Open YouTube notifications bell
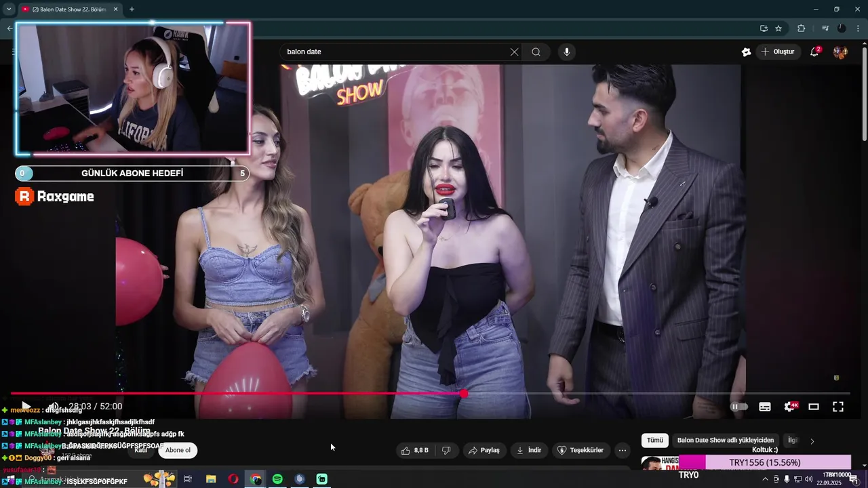Viewport: 868px width, 488px height. pyautogui.click(x=815, y=52)
